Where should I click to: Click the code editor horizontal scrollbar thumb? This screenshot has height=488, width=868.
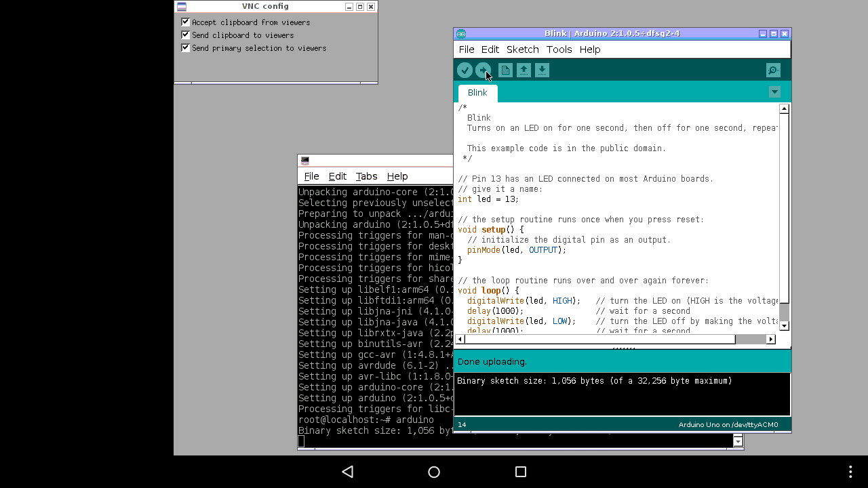click(x=600, y=339)
